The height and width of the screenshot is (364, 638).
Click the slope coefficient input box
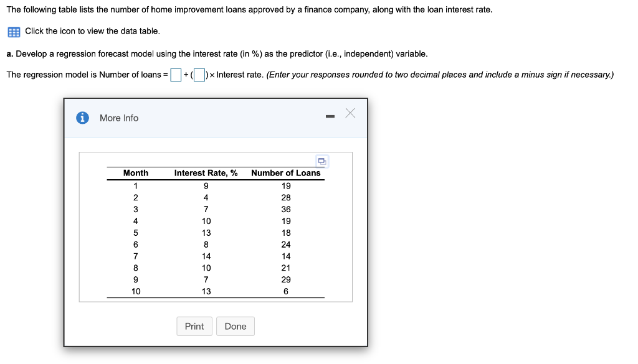tap(199, 75)
